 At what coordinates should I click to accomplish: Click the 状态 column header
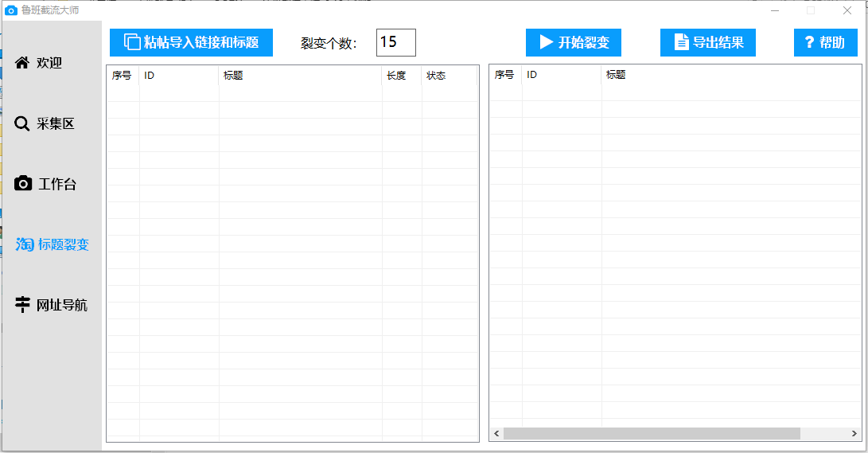[436, 76]
